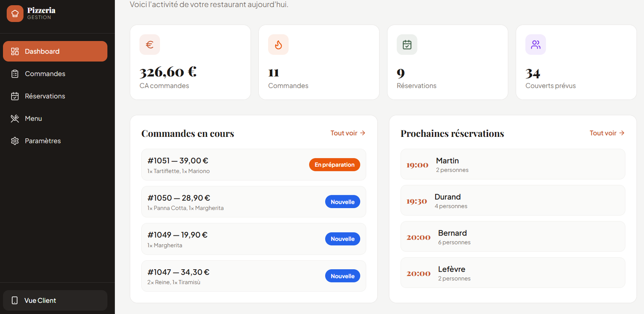This screenshot has height=314, width=644.
Task: Click the 34 Couverts prévus value
Action: point(533,73)
